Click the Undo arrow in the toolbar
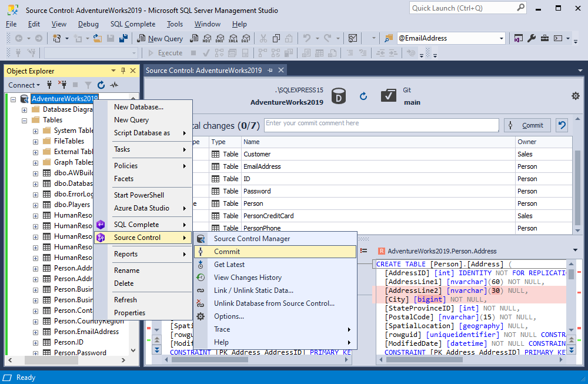This screenshot has height=384, width=588. (x=307, y=38)
